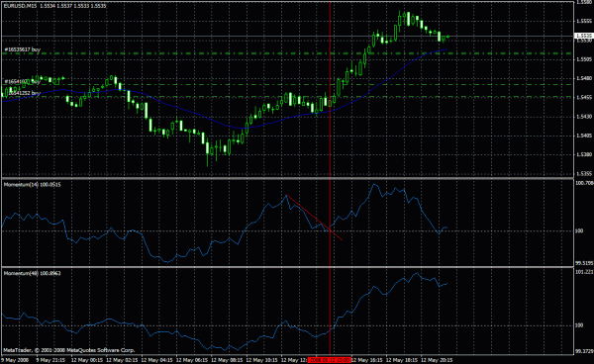Click the 12 May 00:15 time label

87,360
